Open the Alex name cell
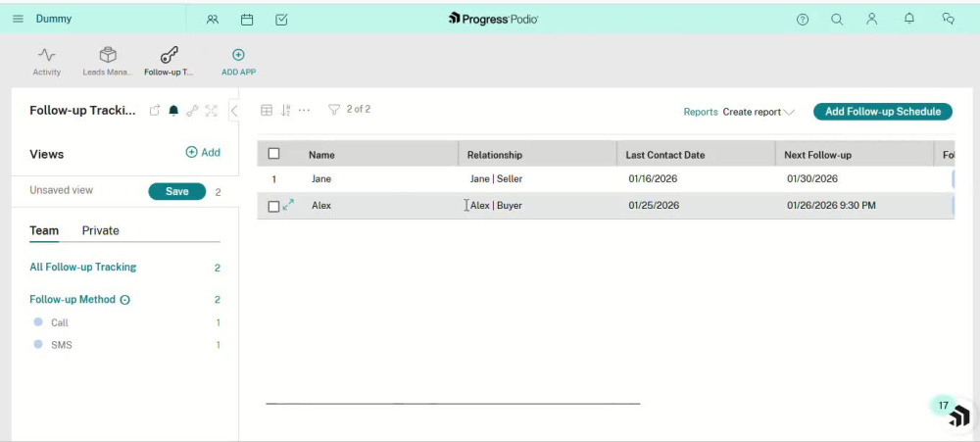 [321, 205]
